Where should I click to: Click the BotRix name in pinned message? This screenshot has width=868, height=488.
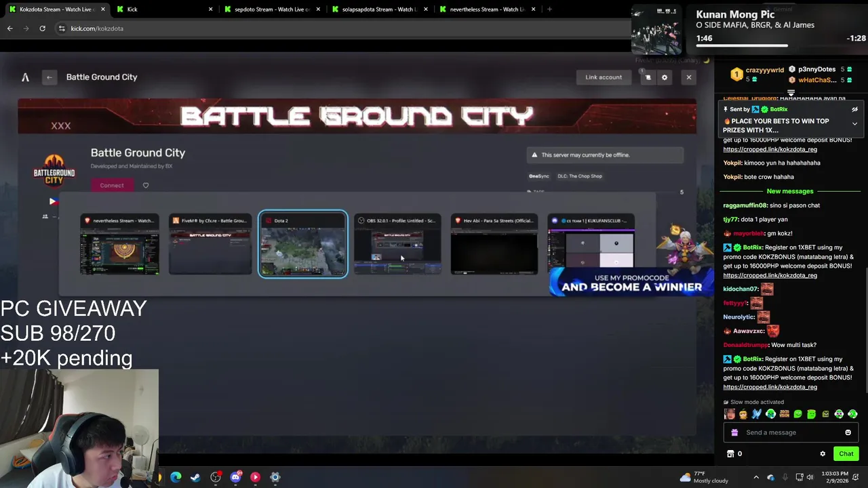[778, 109]
